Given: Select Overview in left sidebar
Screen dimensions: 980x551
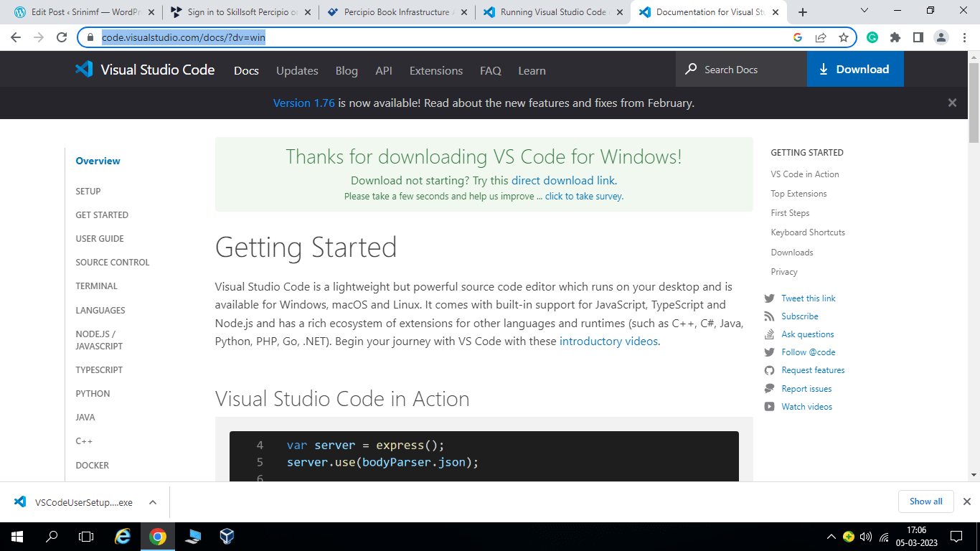Looking at the screenshot, I should point(98,161).
